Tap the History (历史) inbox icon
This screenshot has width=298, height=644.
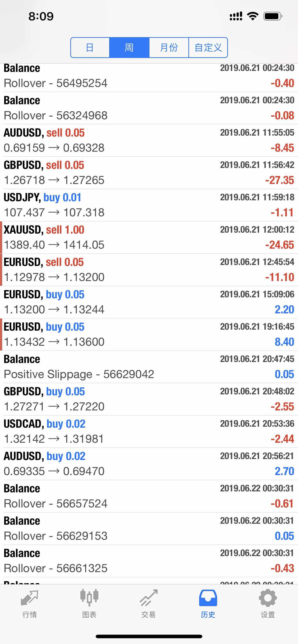(208, 598)
